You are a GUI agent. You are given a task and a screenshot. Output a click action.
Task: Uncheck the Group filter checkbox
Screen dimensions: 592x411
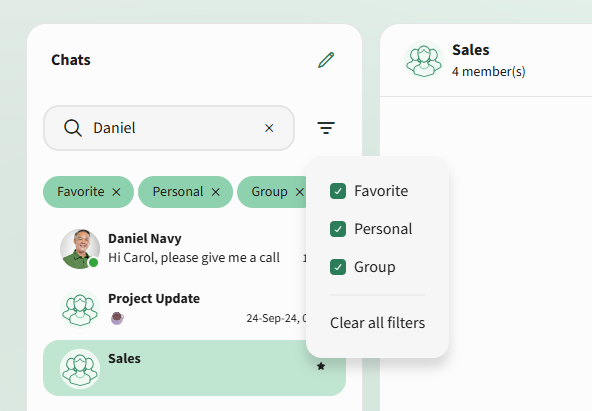[338, 267]
